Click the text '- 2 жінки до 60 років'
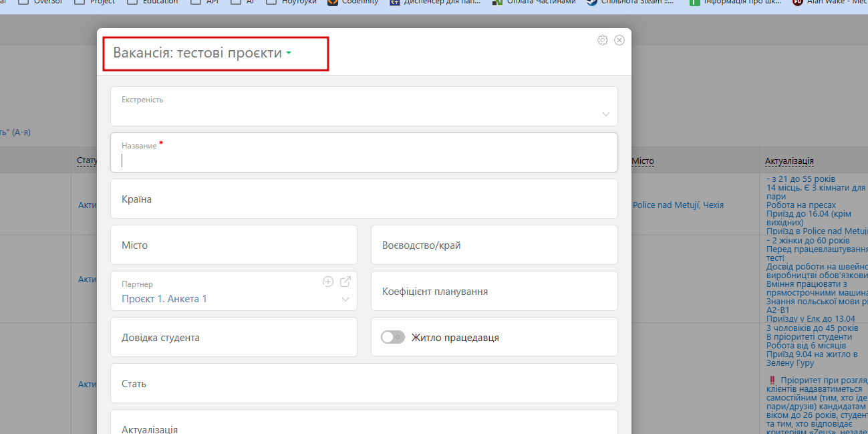 point(808,241)
